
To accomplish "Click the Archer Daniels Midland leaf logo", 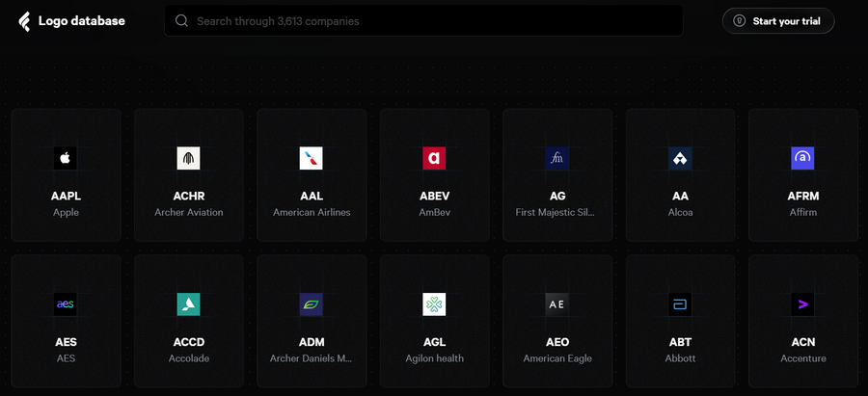I will pos(312,304).
